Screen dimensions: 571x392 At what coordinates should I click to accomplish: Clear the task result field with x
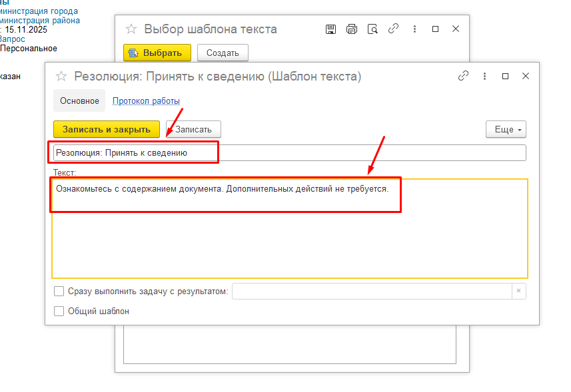(518, 291)
